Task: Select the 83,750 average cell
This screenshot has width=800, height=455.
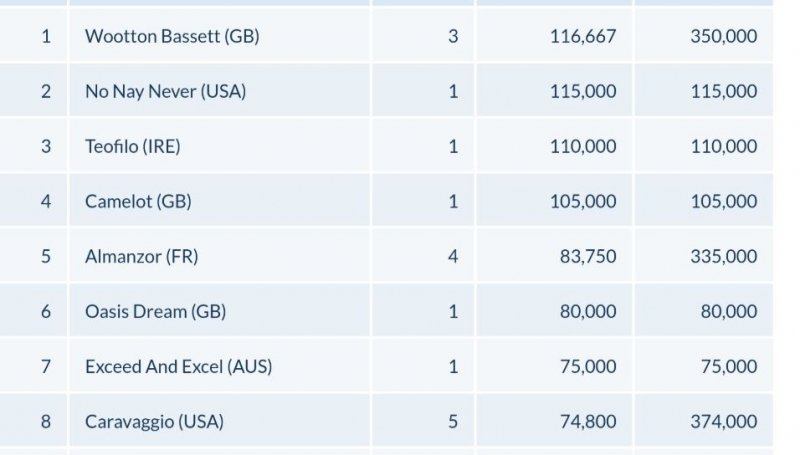Action: [588, 257]
